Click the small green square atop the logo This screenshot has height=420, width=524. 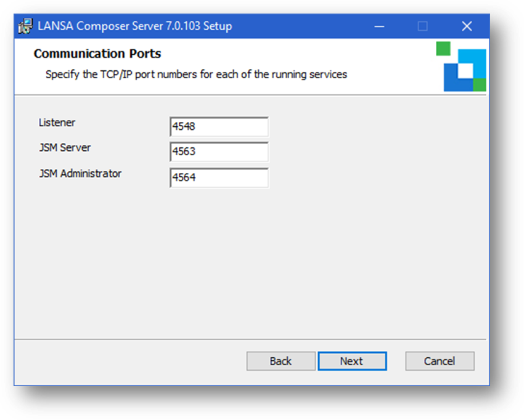tap(443, 49)
